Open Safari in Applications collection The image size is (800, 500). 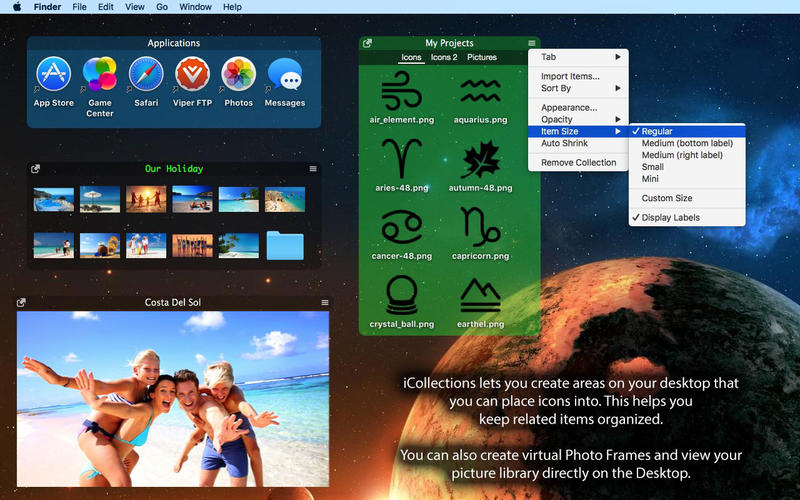[x=146, y=74]
